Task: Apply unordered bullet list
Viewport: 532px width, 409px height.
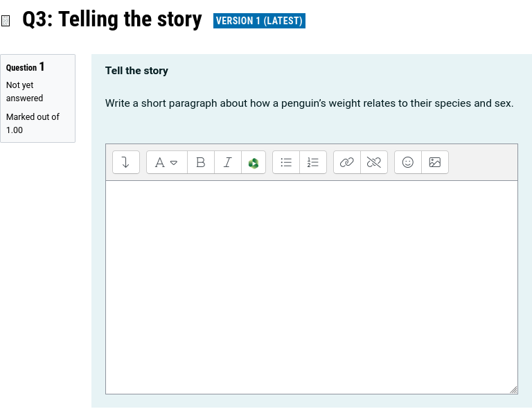Action: coord(286,162)
